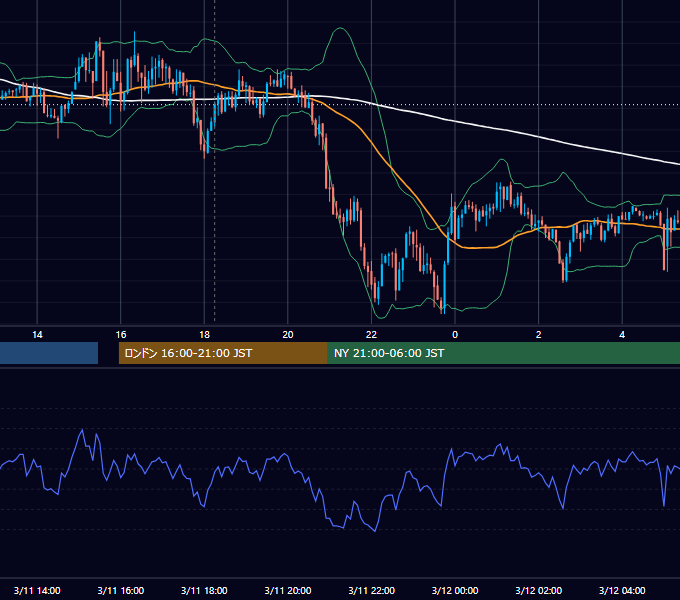Select the unlabeled blue session bar
The height and width of the screenshot is (600, 680).
49,353
